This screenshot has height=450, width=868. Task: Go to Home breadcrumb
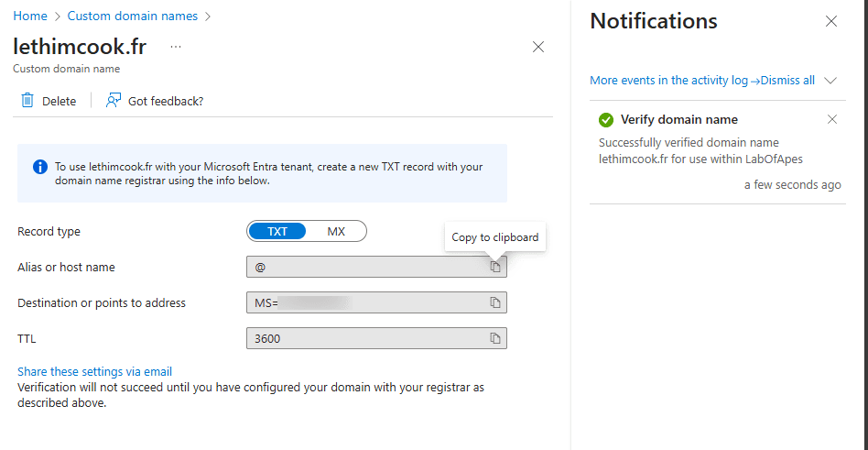pyautogui.click(x=30, y=16)
